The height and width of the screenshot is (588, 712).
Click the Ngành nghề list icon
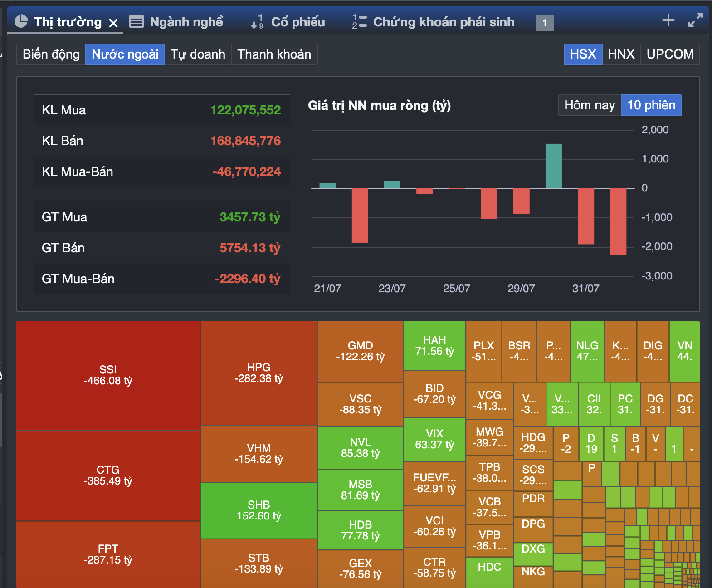click(136, 22)
